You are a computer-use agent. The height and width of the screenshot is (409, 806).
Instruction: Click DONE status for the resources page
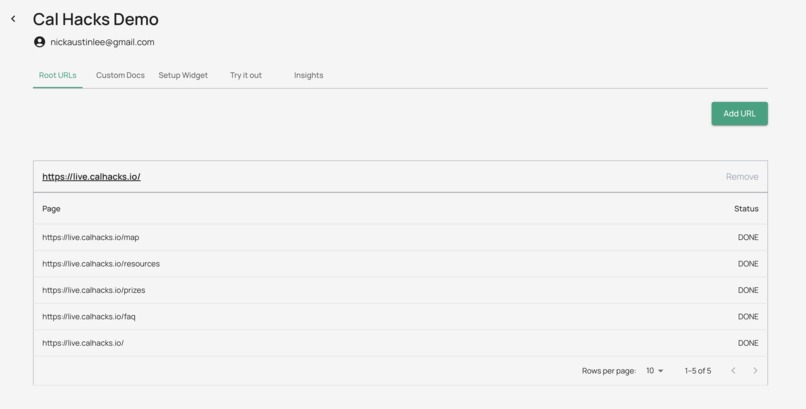pyautogui.click(x=748, y=264)
